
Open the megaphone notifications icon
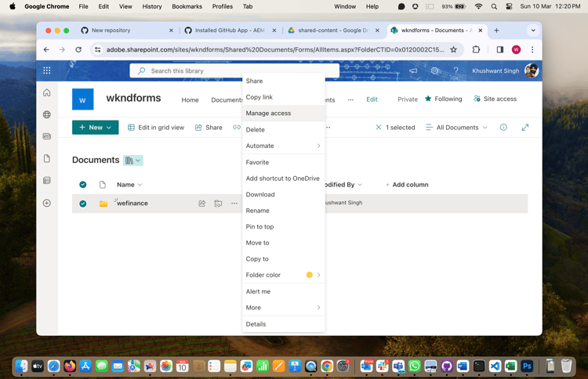tap(413, 70)
